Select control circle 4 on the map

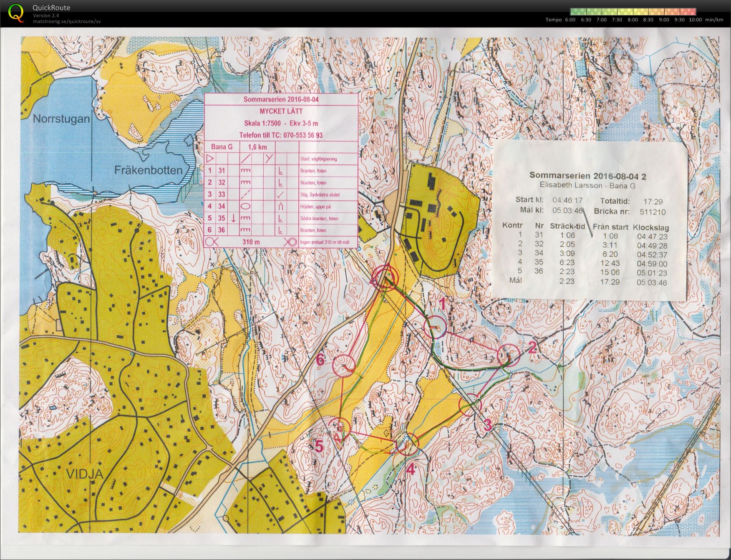pos(406,444)
